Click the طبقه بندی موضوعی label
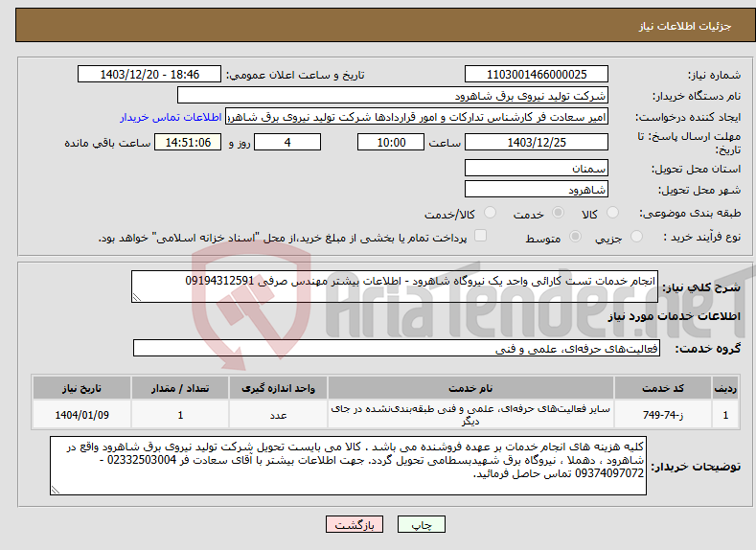This screenshot has width=756, height=550. click(690, 213)
